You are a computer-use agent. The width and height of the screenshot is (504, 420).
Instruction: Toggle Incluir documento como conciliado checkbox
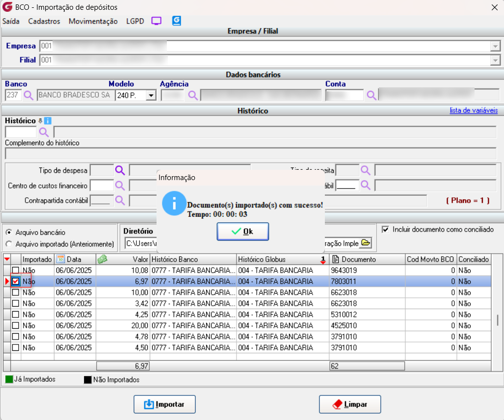[385, 230]
